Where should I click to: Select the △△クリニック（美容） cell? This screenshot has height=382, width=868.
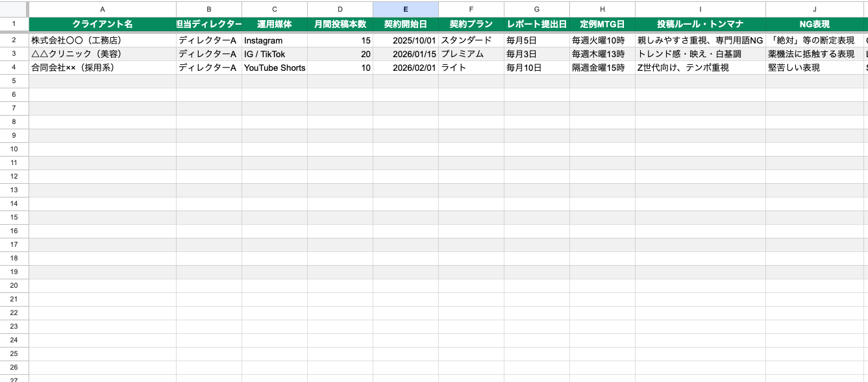click(x=103, y=54)
